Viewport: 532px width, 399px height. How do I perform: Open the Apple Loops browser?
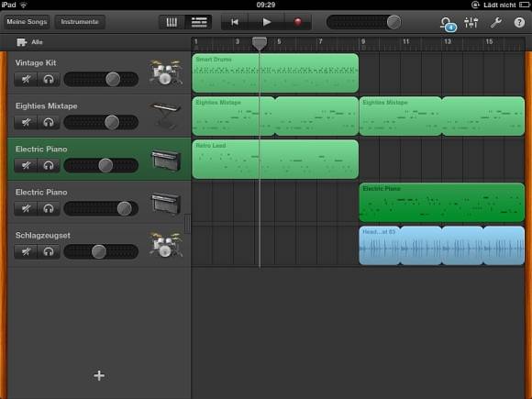coord(448,24)
